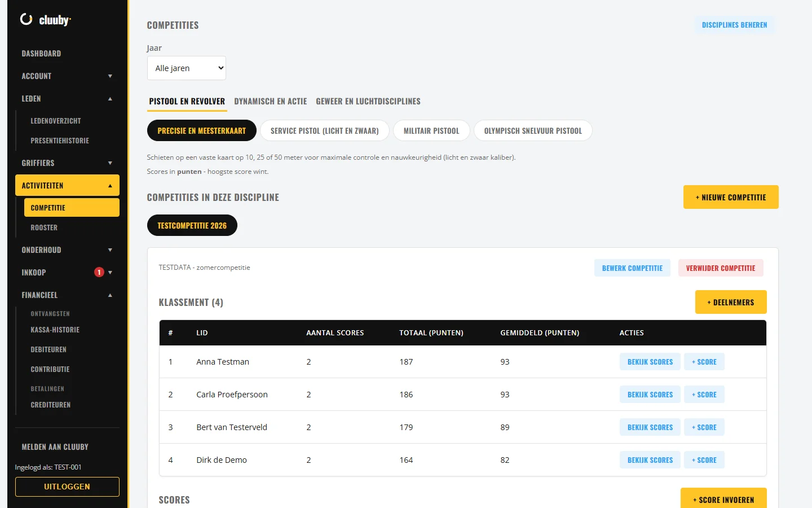Open Ledenoverzicht in the sidebar
Image resolution: width=812 pixels, height=508 pixels.
coord(72,121)
